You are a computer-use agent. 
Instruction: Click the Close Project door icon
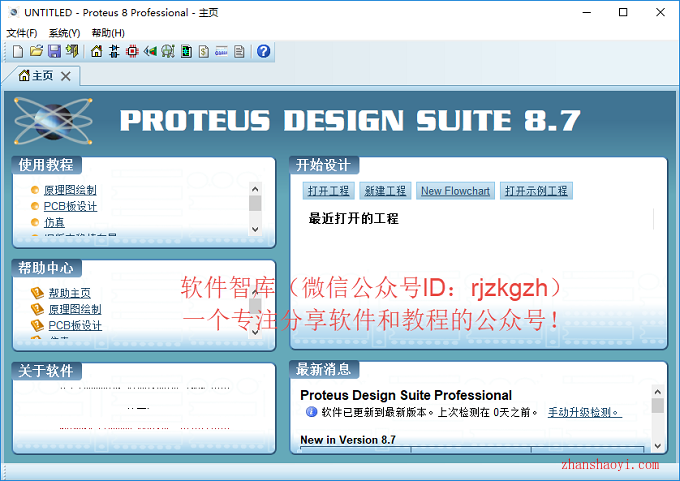72,51
